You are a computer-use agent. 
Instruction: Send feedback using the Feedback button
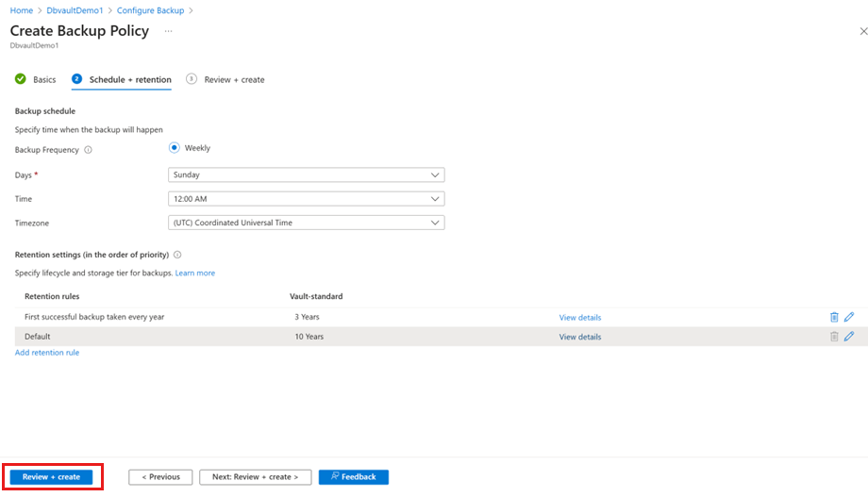(353, 477)
